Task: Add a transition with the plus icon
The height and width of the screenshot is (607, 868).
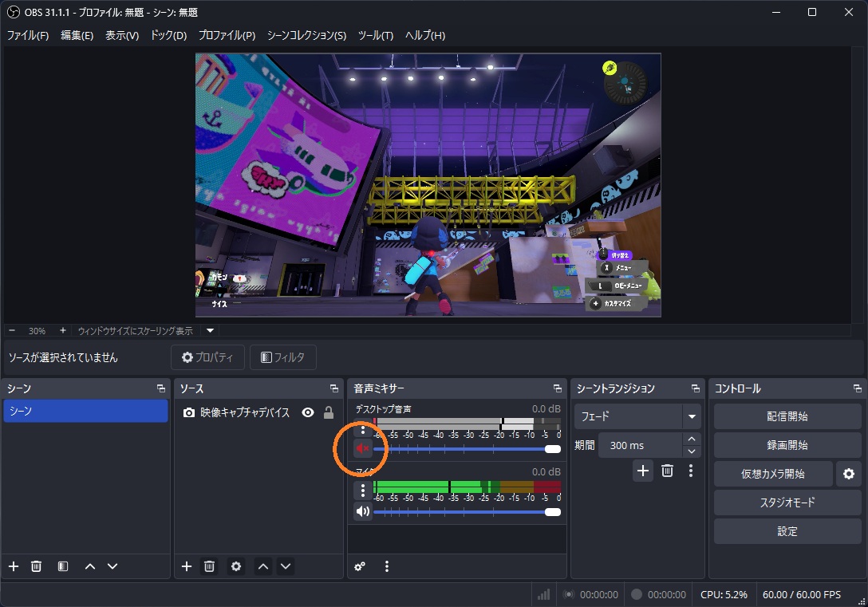Action: (x=643, y=471)
